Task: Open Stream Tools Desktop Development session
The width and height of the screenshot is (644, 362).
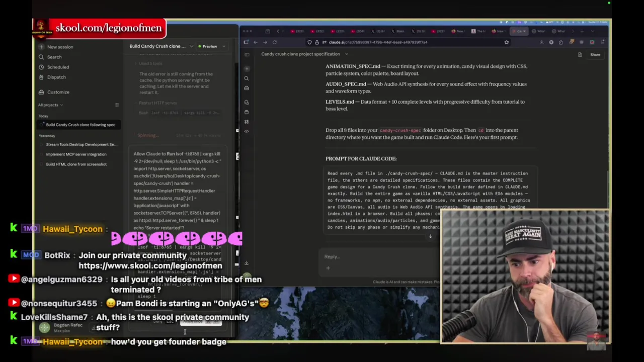Action: pos(81,144)
